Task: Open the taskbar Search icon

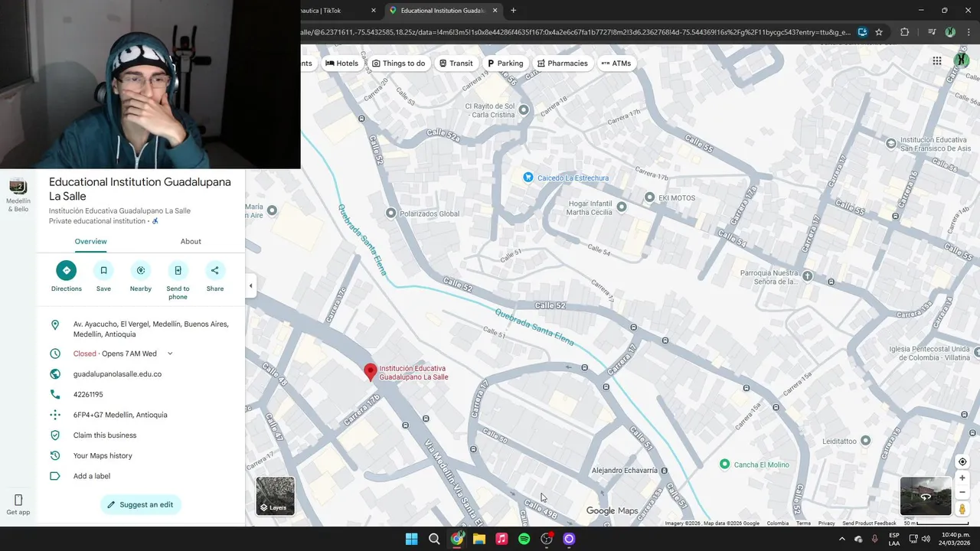Action: 434,539
